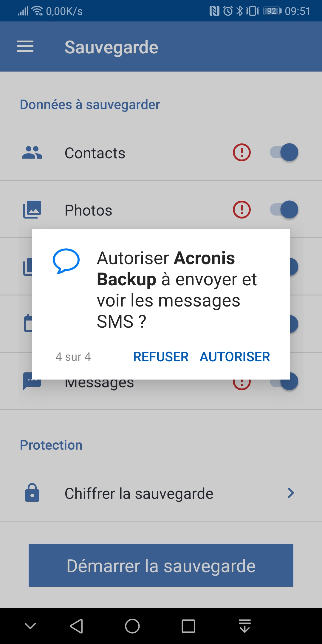Image resolution: width=322 pixels, height=644 pixels.
Task: Pull down notification panel via nav icon
Action: [x=245, y=626]
